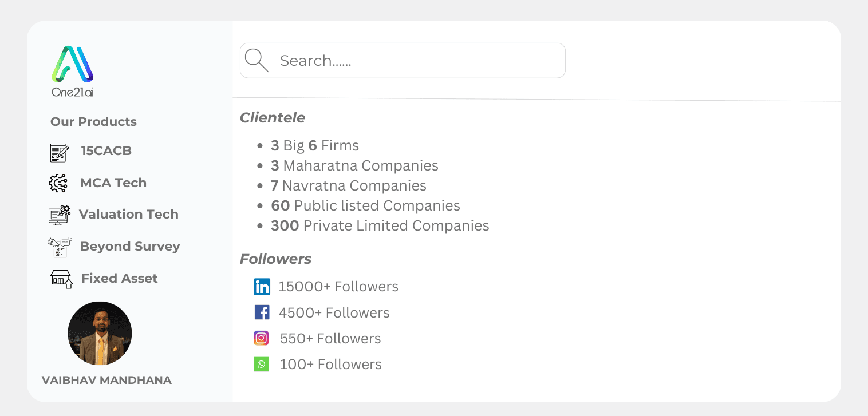
Task: Open the LinkedIn logo icon
Action: click(262, 287)
